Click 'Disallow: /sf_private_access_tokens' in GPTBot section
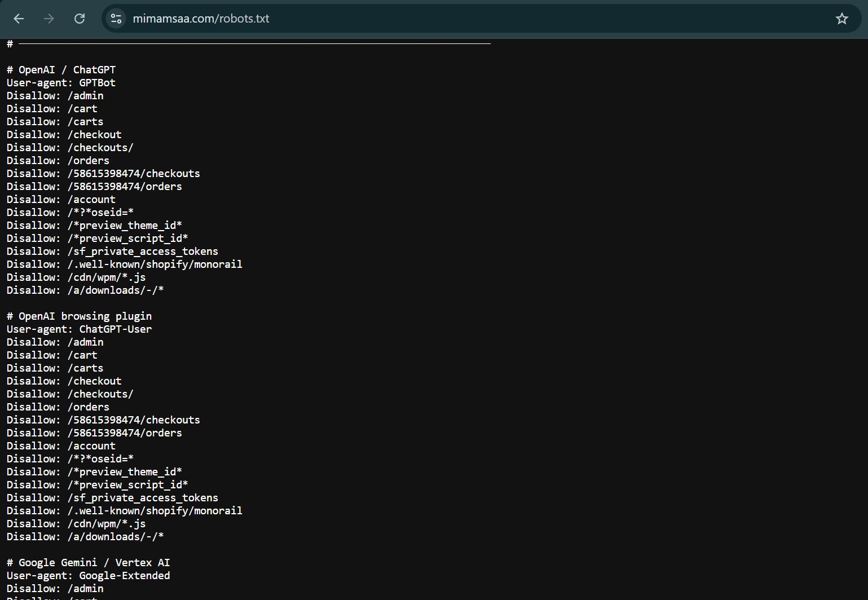This screenshot has height=600, width=868. tap(112, 252)
